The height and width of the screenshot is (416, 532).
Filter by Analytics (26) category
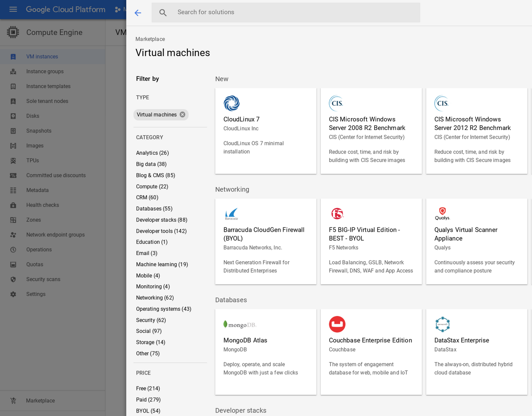(152, 153)
